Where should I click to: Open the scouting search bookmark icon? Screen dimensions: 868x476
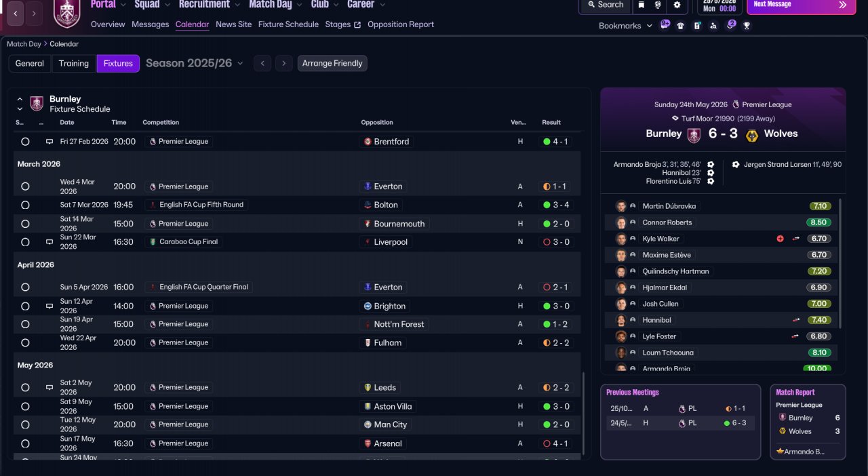pyautogui.click(x=713, y=26)
